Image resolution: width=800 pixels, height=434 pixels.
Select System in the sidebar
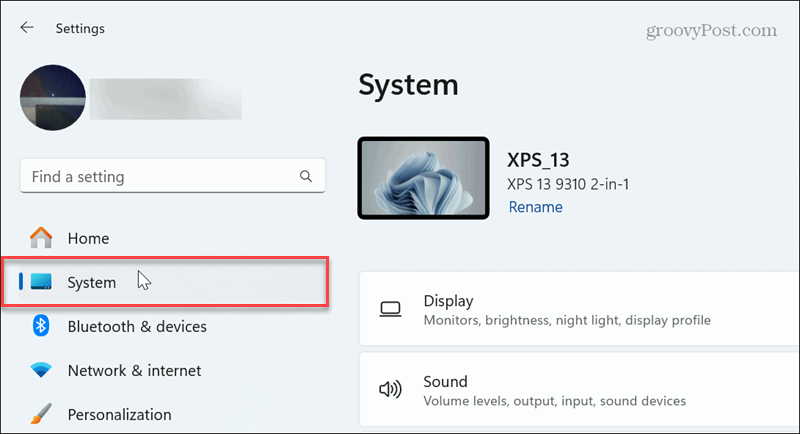pyautogui.click(x=164, y=282)
